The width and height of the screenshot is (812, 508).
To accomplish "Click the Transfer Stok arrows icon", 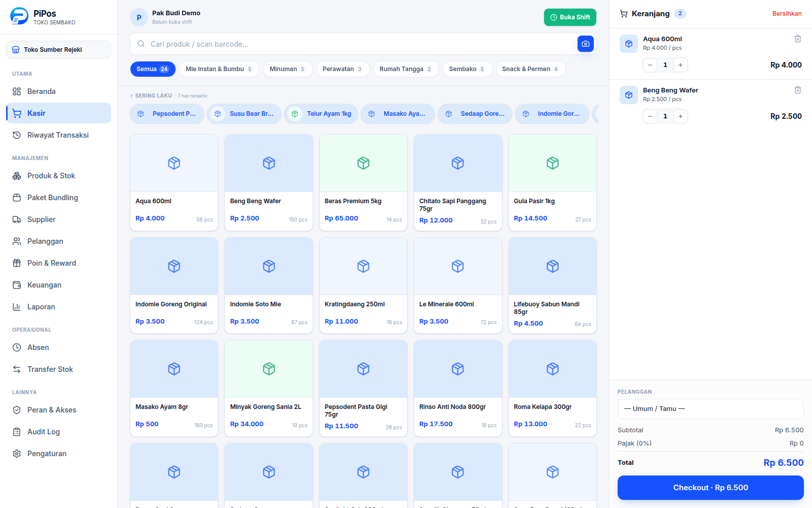I will coord(17,369).
